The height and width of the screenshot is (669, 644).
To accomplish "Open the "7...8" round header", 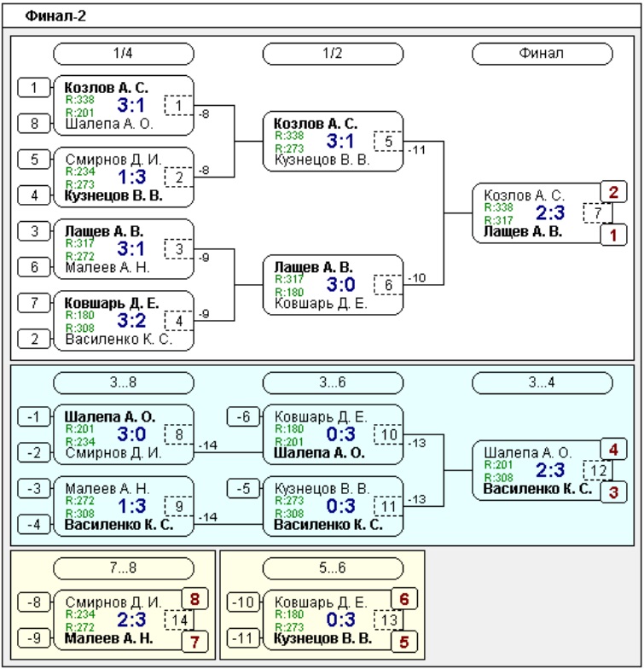I will pyautogui.click(x=123, y=568).
